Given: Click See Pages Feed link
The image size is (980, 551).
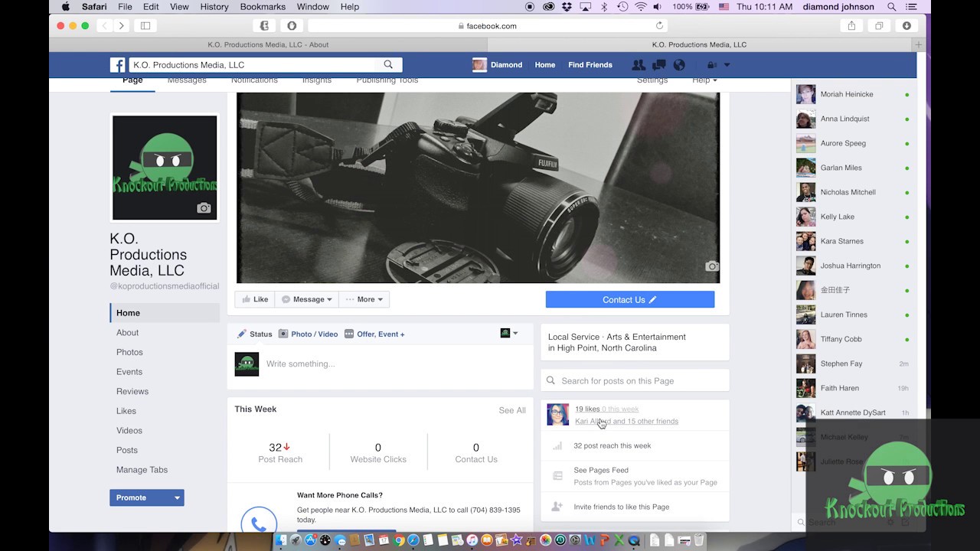Looking at the screenshot, I should pyautogui.click(x=601, y=470).
